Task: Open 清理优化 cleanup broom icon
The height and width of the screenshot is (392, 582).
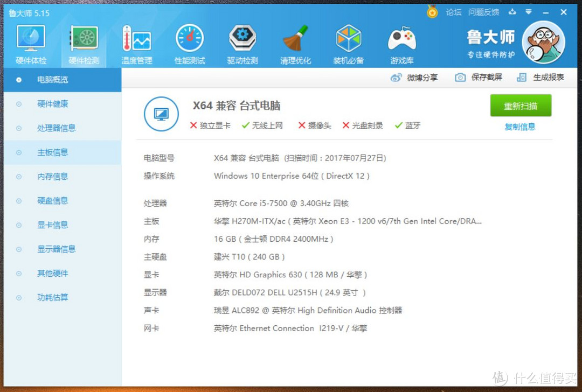Action: coord(295,45)
